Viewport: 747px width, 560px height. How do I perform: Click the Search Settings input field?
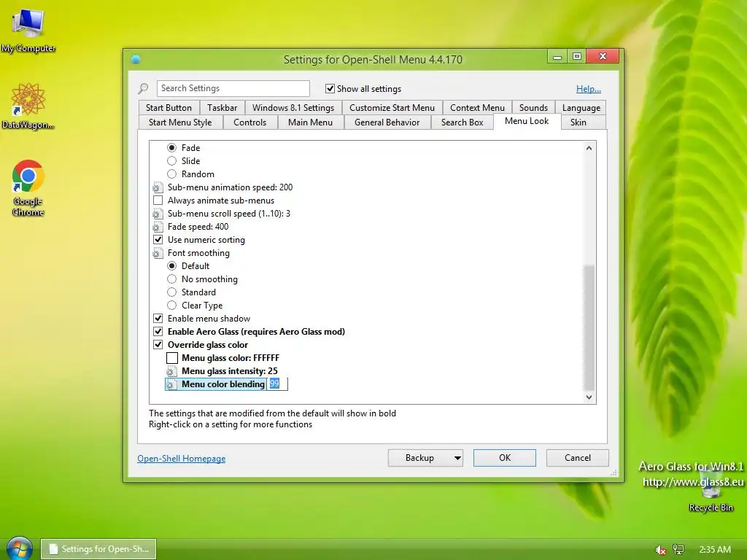click(x=233, y=88)
